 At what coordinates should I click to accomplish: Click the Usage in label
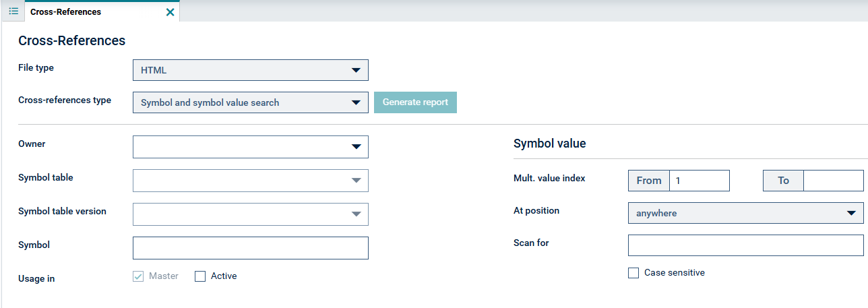(36, 278)
